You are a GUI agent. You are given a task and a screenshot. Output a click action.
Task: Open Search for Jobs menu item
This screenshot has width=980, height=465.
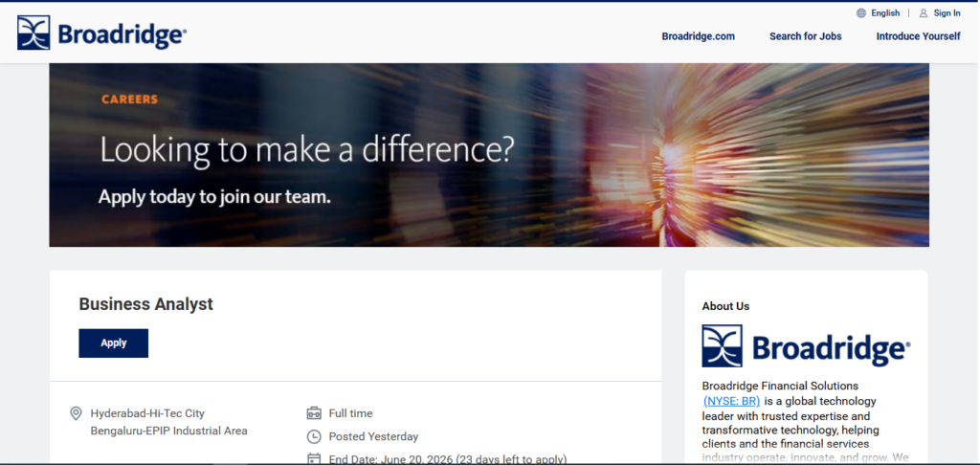[805, 36]
